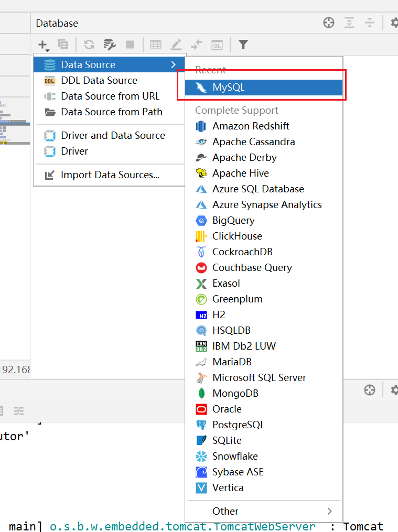Select IBM Db2 LUW data source
Screen dimensions: 398x532
tap(264, 346)
